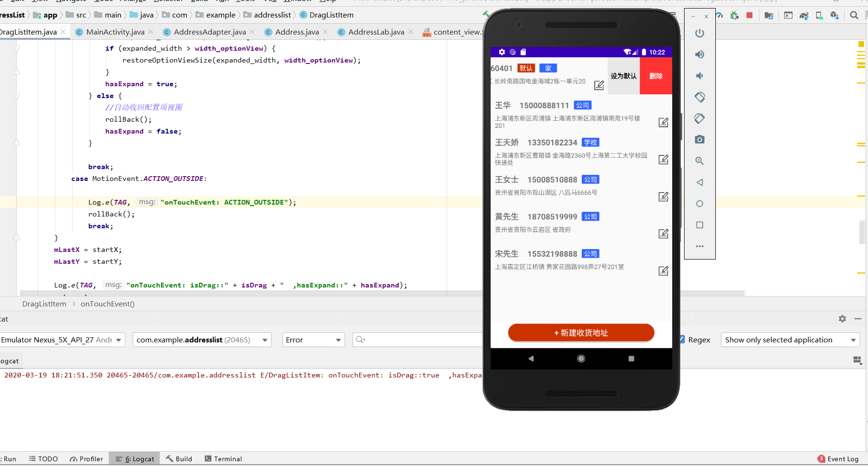Close the Address.java tab
The height and width of the screenshot is (466, 868).
click(325, 32)
